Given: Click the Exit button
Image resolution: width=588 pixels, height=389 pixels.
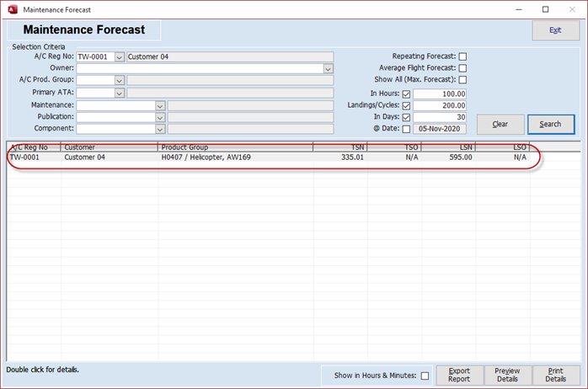Looking at the screenshot, I should tap(555, 30).
